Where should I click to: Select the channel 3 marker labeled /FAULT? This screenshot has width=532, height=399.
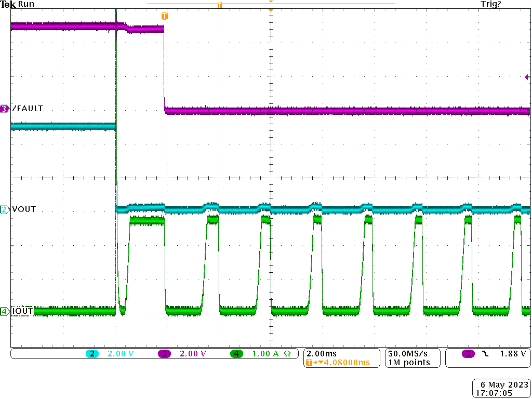click(x=4, y=109)
